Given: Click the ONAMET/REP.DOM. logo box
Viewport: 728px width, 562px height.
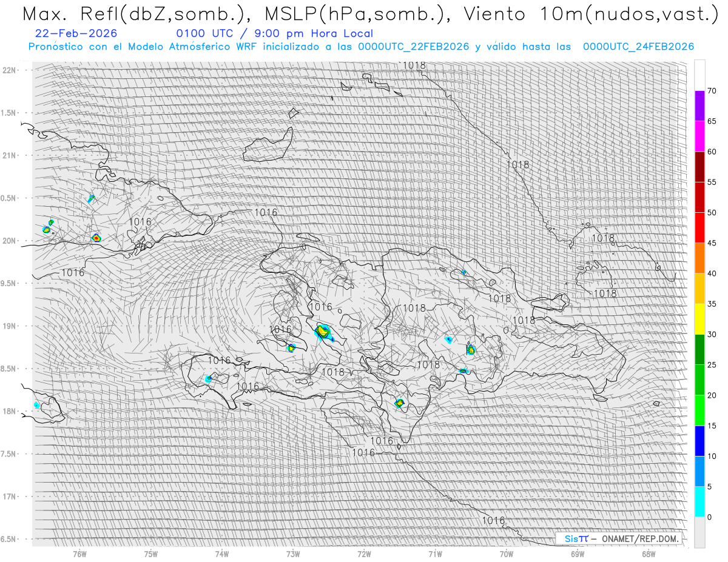Looking at the screenshot, I should coord(618,538).
